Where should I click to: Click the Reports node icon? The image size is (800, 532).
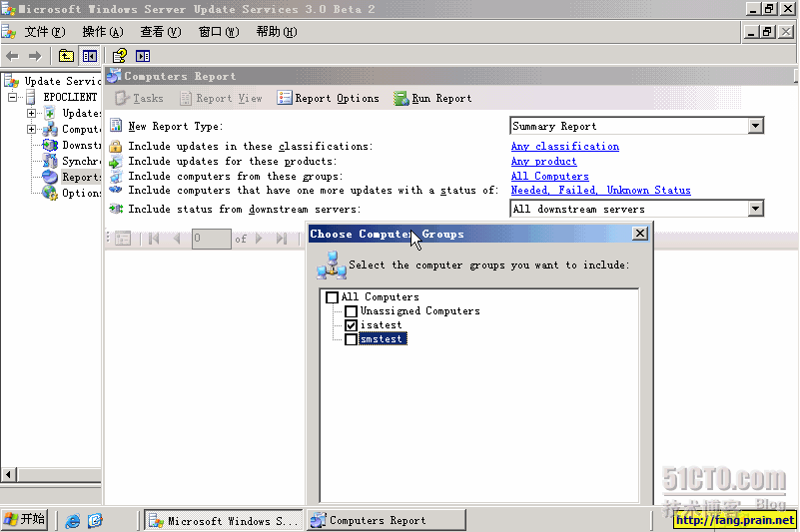tap(50, 177)
